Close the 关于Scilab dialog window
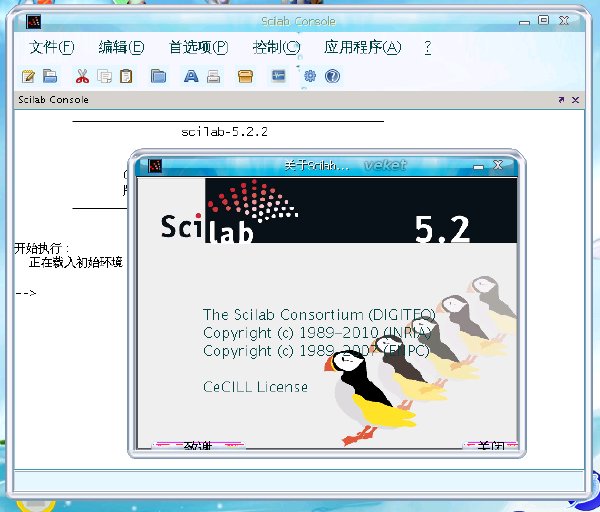This screenshot has width=600, height=512. click(x=498, y=165)
